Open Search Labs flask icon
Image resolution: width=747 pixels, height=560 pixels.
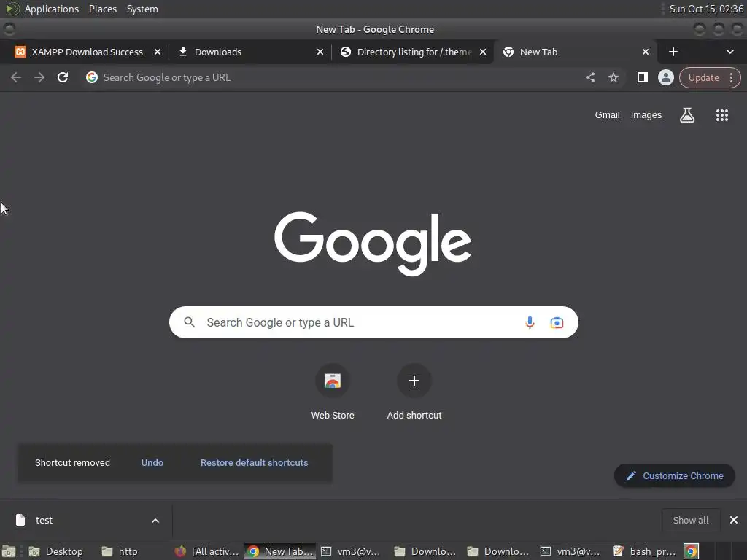click(x=687, y=114)
